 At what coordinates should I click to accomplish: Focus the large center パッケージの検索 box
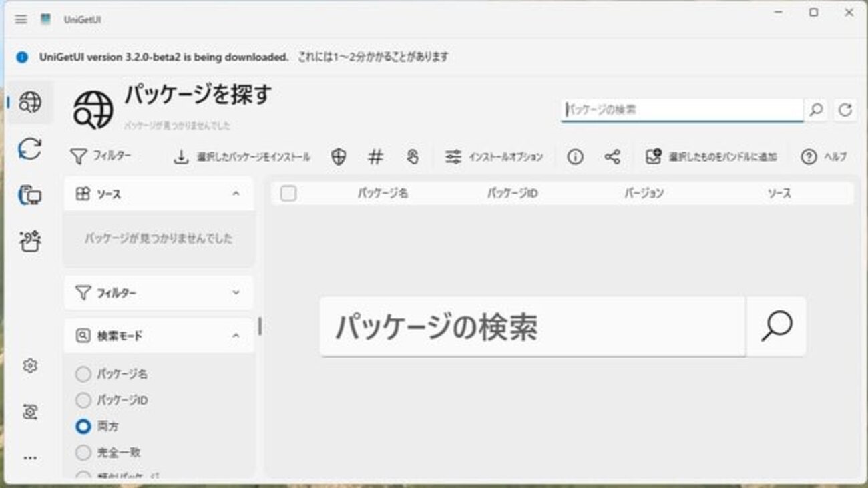click(x=533, y=326)
